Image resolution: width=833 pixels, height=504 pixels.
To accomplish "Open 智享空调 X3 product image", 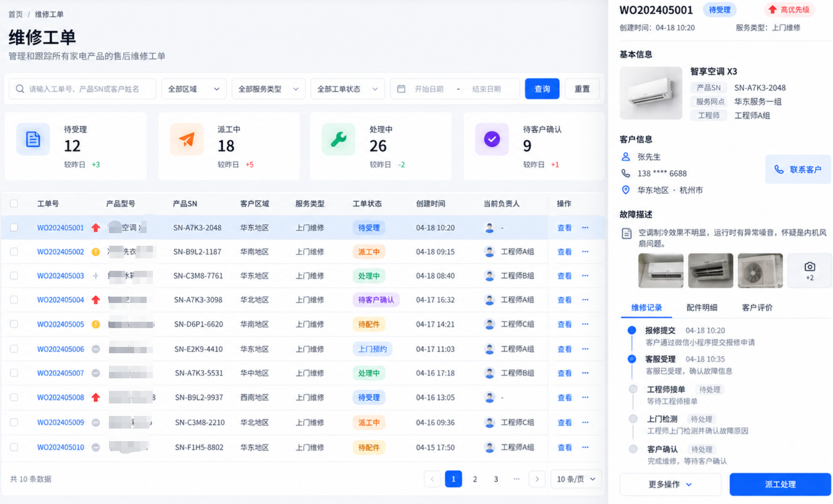I will 651,93.
